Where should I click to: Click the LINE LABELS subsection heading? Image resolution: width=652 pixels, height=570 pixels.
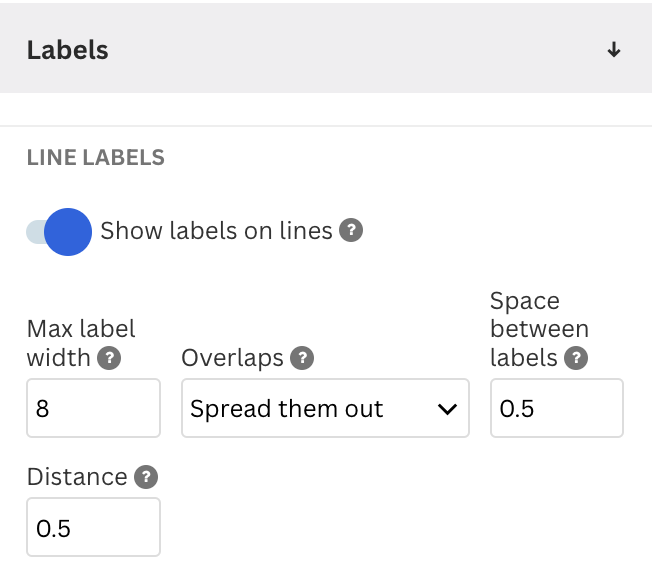coord(96,158)
